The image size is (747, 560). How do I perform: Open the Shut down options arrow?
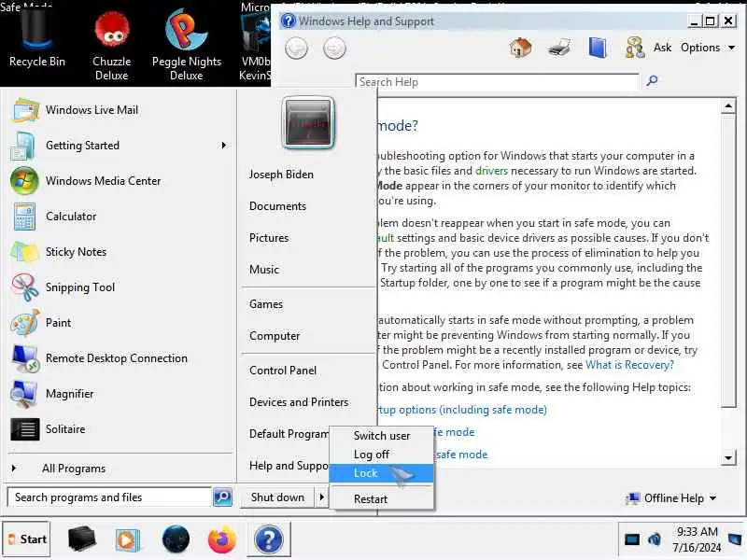pos(322,497)
